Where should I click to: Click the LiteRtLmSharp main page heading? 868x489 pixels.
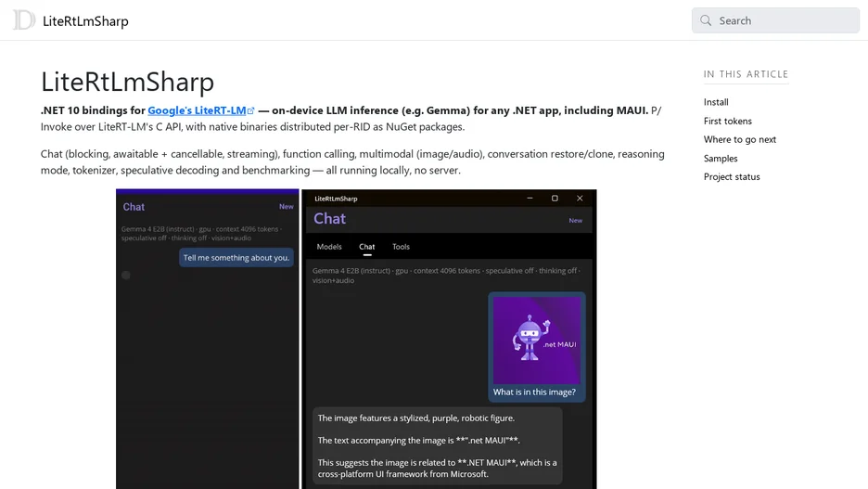(x=127, y=82)
